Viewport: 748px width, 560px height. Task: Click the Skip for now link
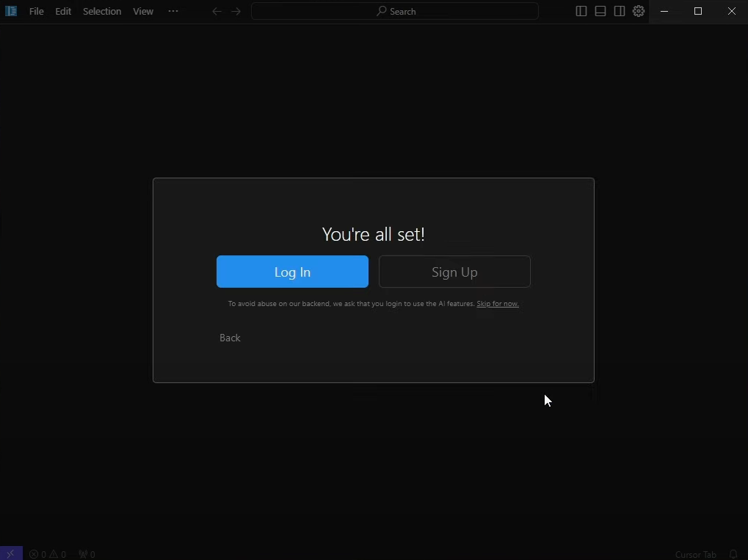click(498, 304)
